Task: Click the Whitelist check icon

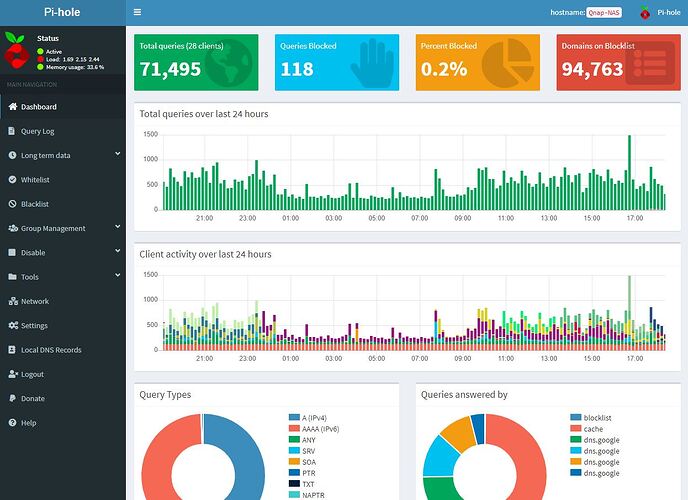Action: tap(12, 180)
